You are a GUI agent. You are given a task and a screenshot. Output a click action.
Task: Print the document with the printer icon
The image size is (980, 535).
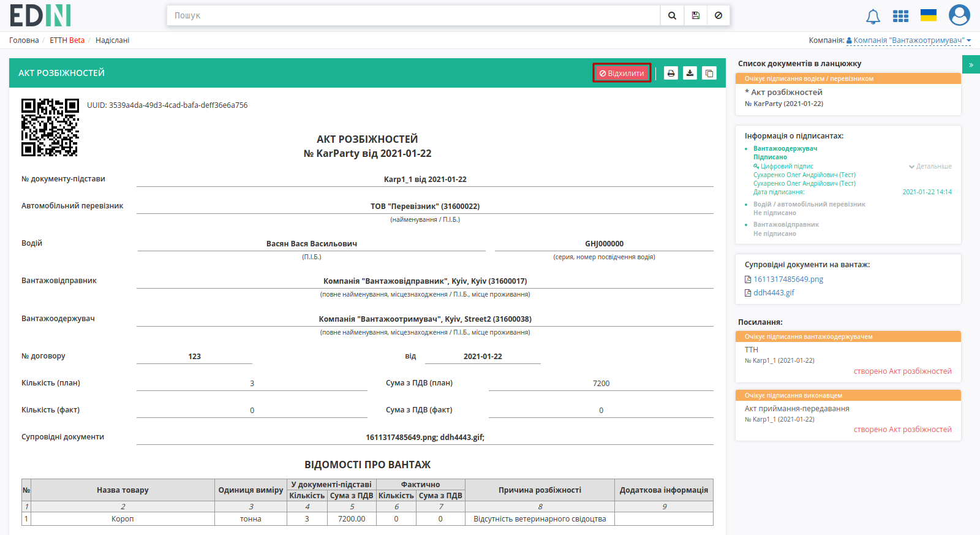point(671,74)
